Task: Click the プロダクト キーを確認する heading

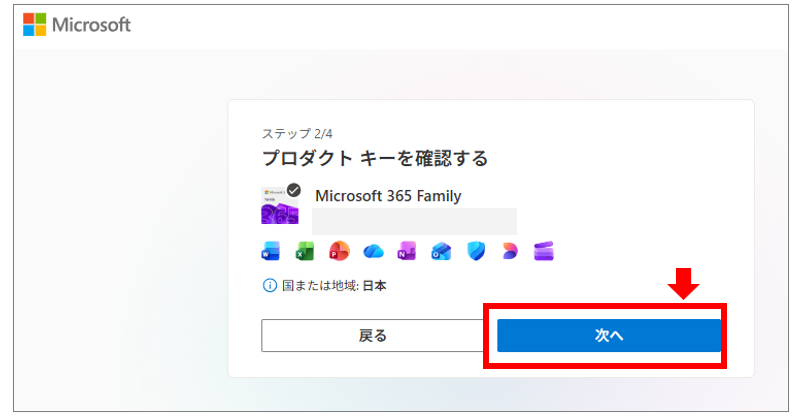Action: 375,158
